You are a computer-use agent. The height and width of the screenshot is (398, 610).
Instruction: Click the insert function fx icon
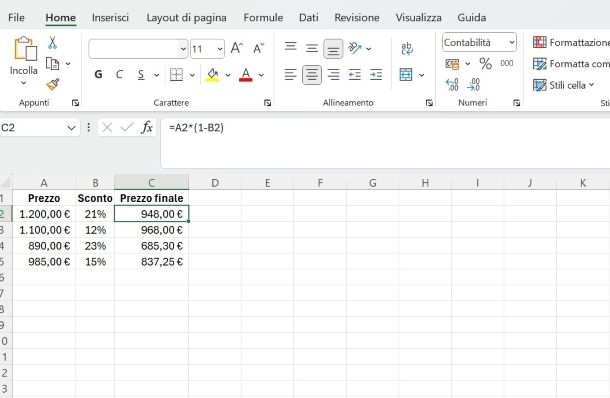(147, 127)
